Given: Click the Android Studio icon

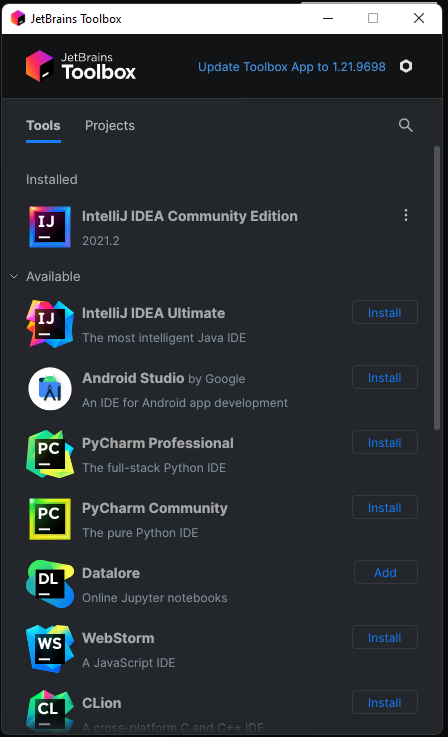Looking at the screenshot, I should coord(50,389).
